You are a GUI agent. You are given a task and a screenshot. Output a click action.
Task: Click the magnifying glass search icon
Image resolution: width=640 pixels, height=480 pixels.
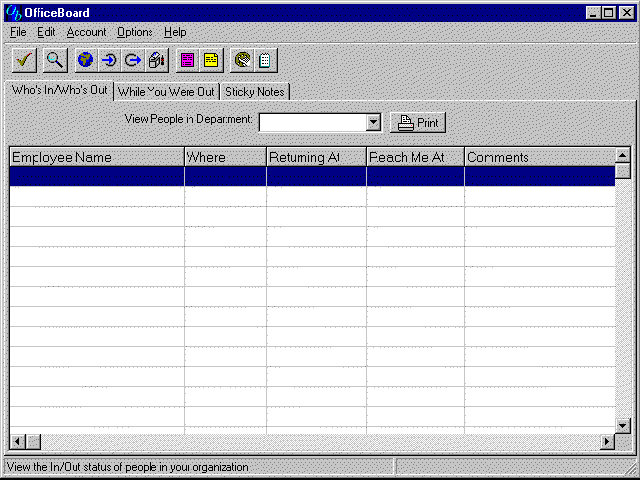[x=55, y=60]
